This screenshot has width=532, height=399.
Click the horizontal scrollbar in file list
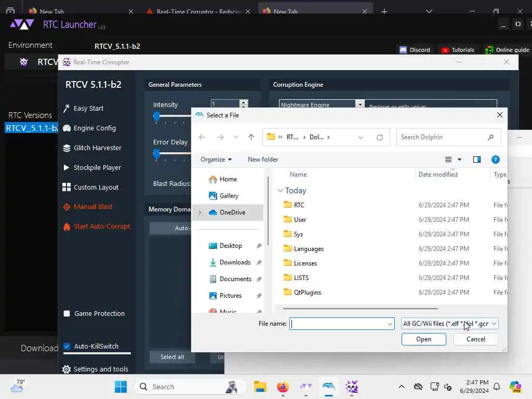coord(361,309)
